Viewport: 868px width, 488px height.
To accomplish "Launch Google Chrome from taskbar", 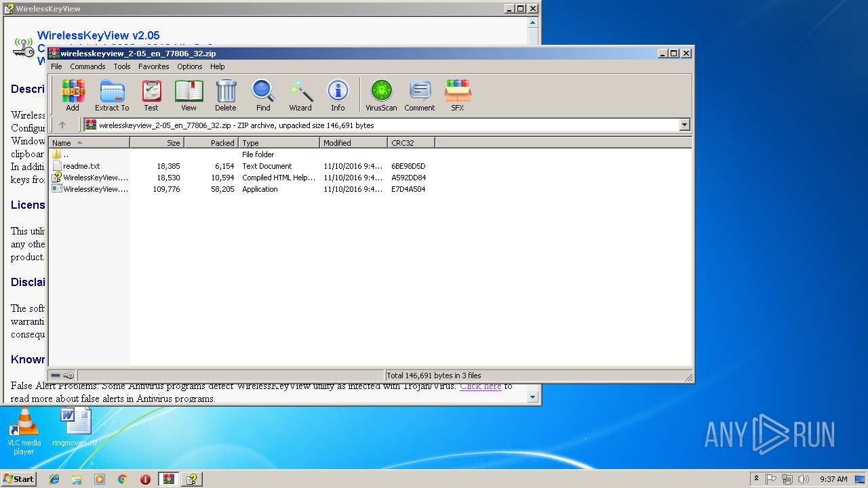I will point(122,479).
